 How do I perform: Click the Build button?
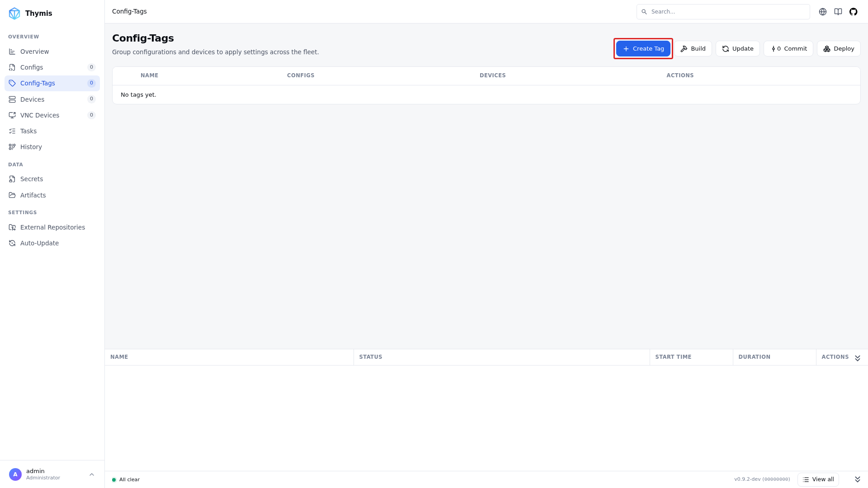click(693, 49)
